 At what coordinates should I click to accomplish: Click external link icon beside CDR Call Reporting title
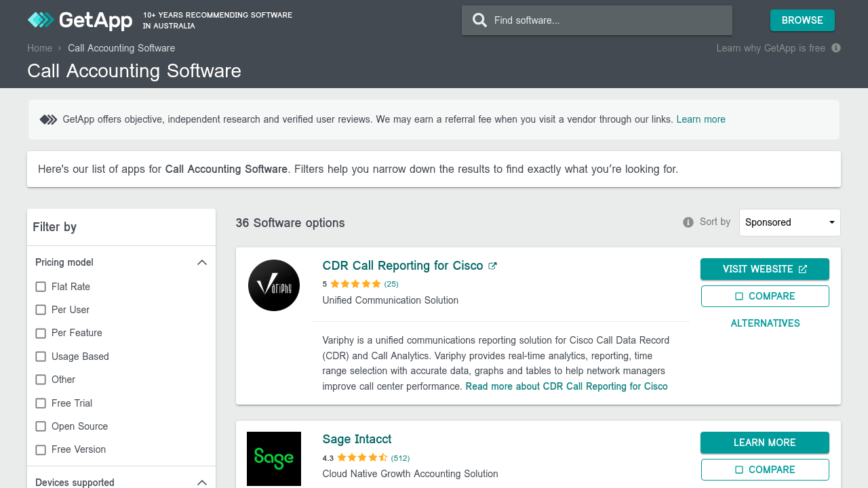tap(493, 266)
